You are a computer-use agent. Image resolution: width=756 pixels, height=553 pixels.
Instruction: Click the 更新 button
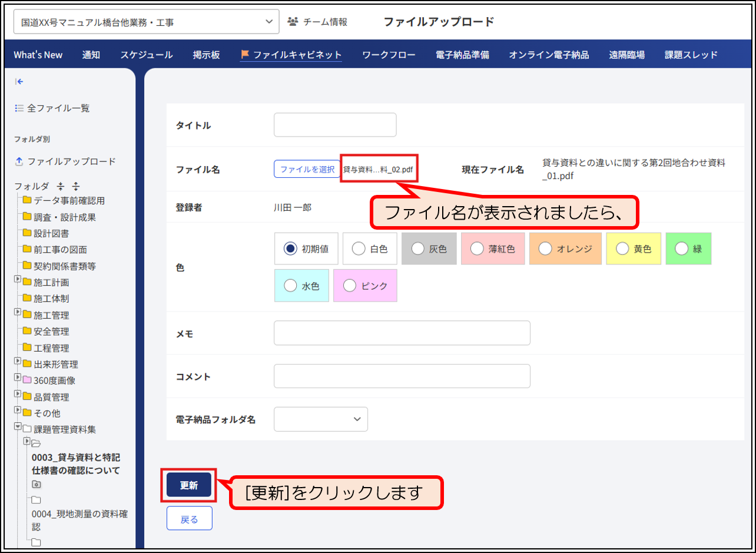(189, 485)
